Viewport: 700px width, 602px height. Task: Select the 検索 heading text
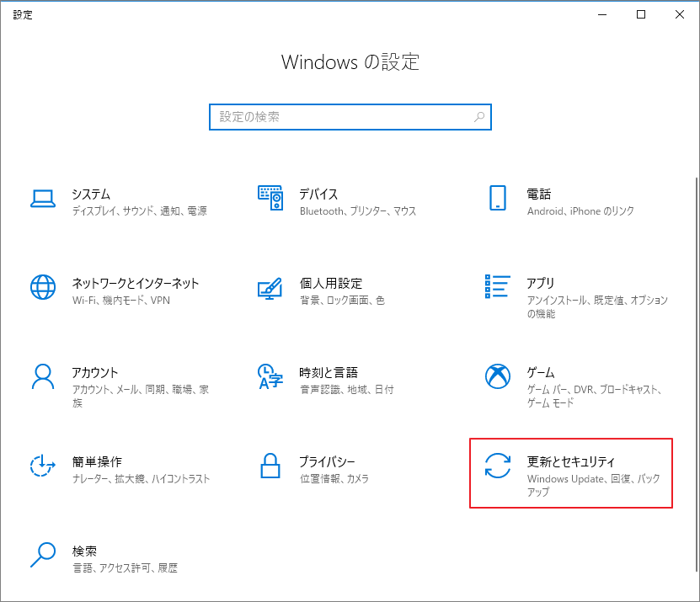click(84, 551)
